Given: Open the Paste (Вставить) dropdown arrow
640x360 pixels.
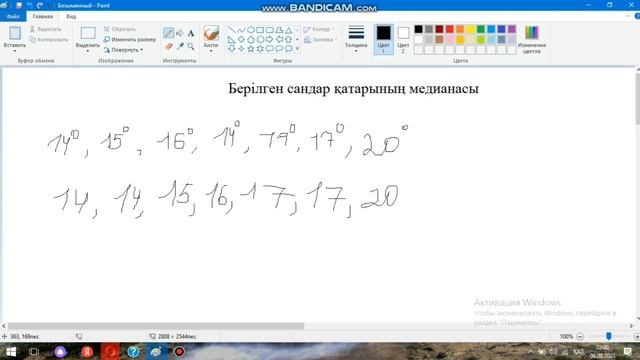Looking at the screenshot, I should (15, 51).
